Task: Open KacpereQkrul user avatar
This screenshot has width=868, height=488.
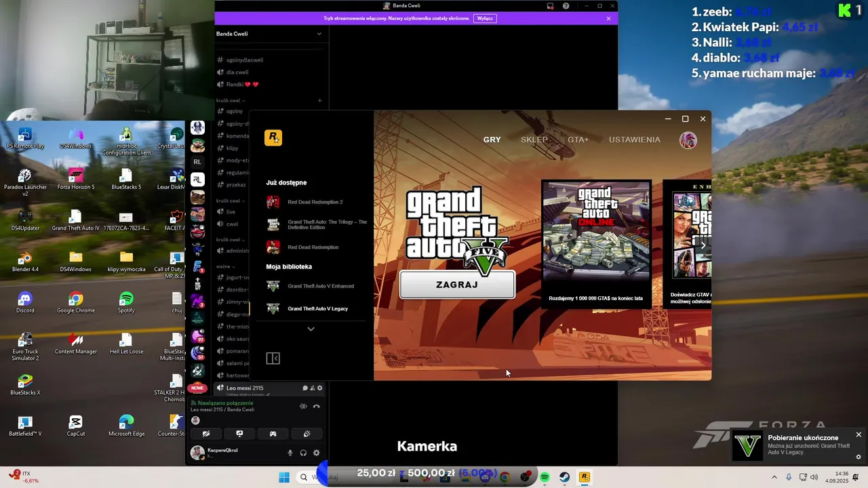Action: pyautogui.click(x=197, y=453)
